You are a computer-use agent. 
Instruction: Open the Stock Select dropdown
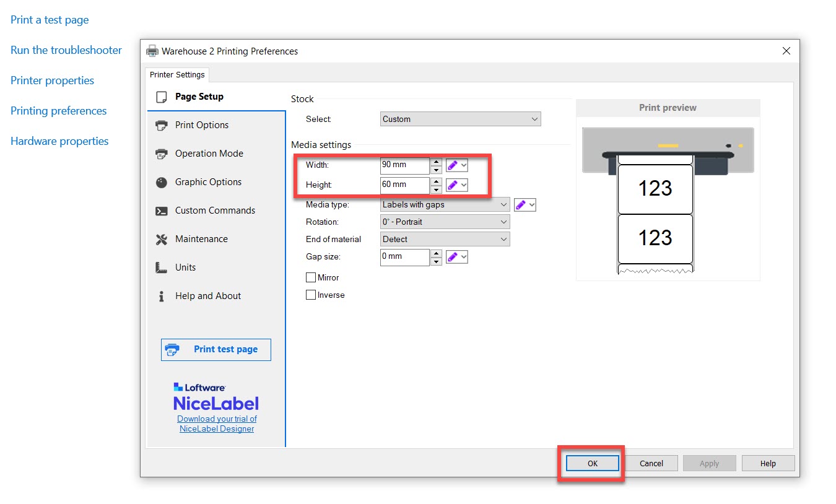point(460,119)
